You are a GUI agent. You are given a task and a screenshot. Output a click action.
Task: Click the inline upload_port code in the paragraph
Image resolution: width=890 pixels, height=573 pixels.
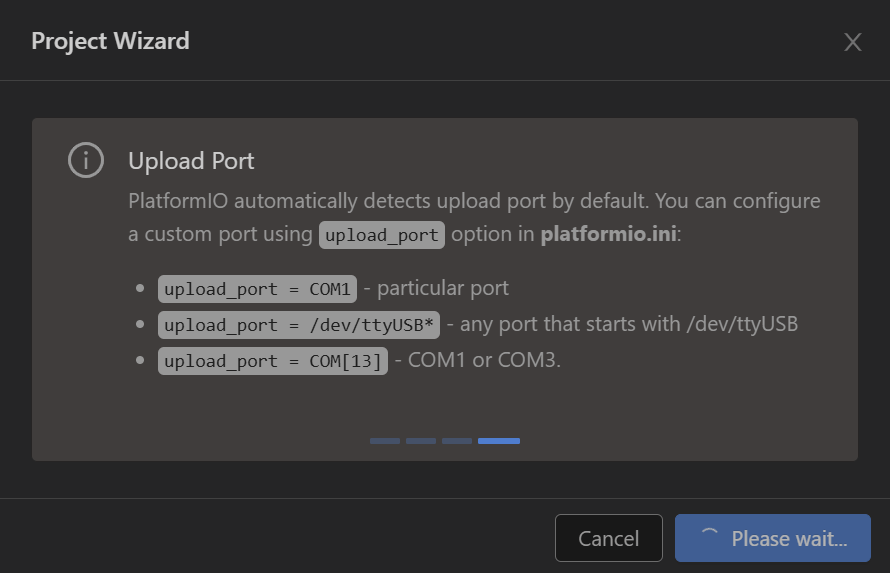click(x=381, y=235)
